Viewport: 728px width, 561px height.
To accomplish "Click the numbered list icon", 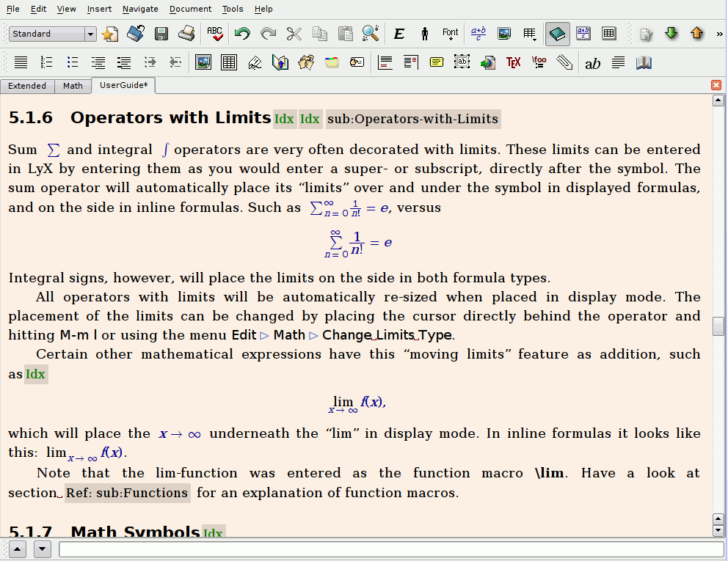I will click(x=46, y=63).
